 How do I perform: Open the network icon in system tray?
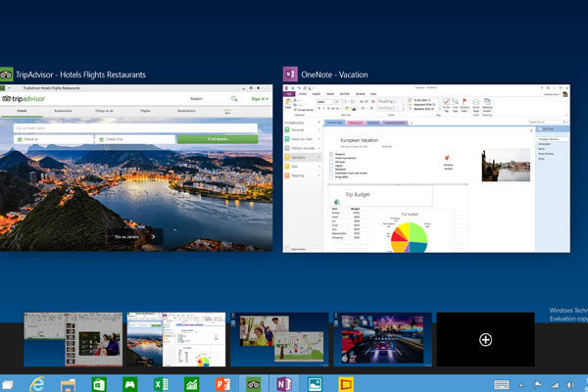click(x=555, y=385)
